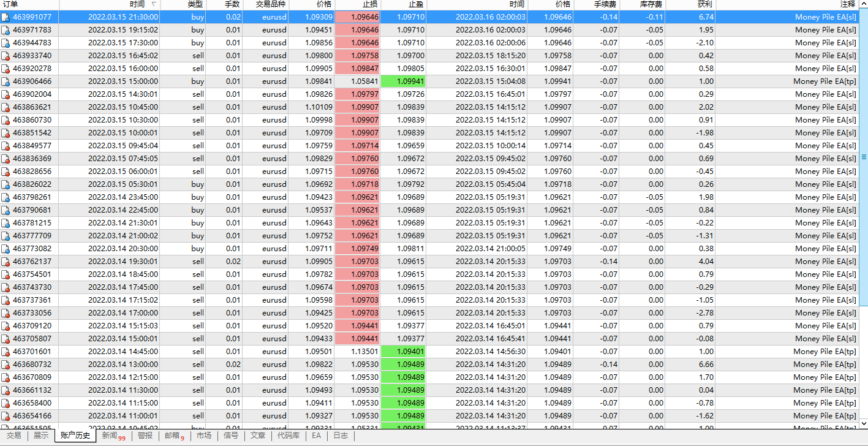Click the sell order icon for 463754501

tap(6, 274)
